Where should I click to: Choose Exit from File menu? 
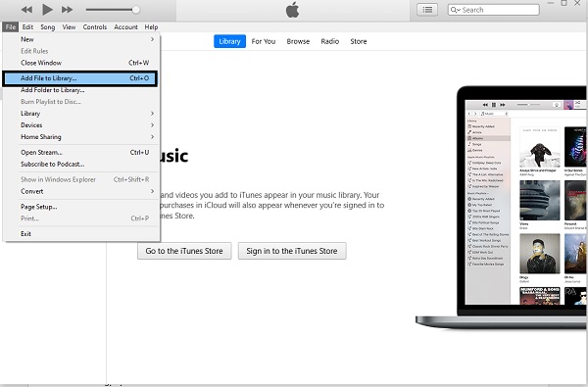coord(81,233)
